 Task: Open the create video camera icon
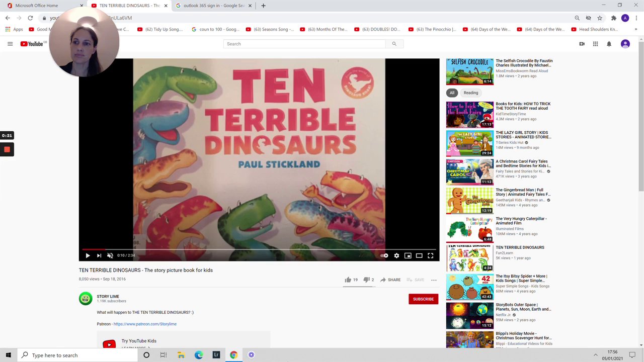pos(582,44)
